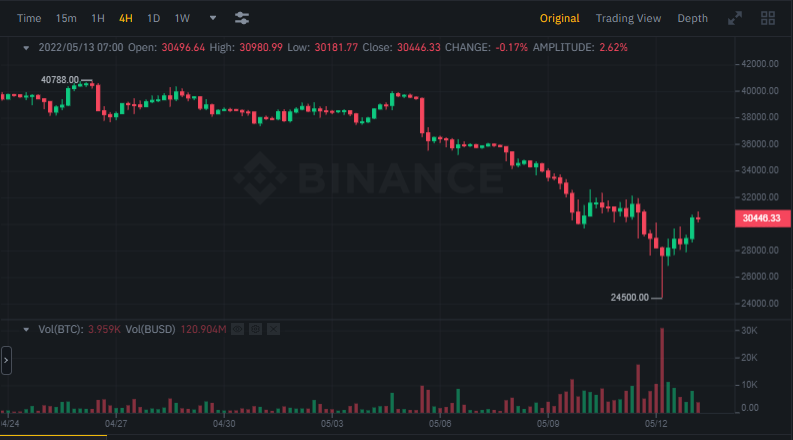The image size is (793, 440).
Task: Open the multi-chart grid layout icon
Action: tap(768, 18)
